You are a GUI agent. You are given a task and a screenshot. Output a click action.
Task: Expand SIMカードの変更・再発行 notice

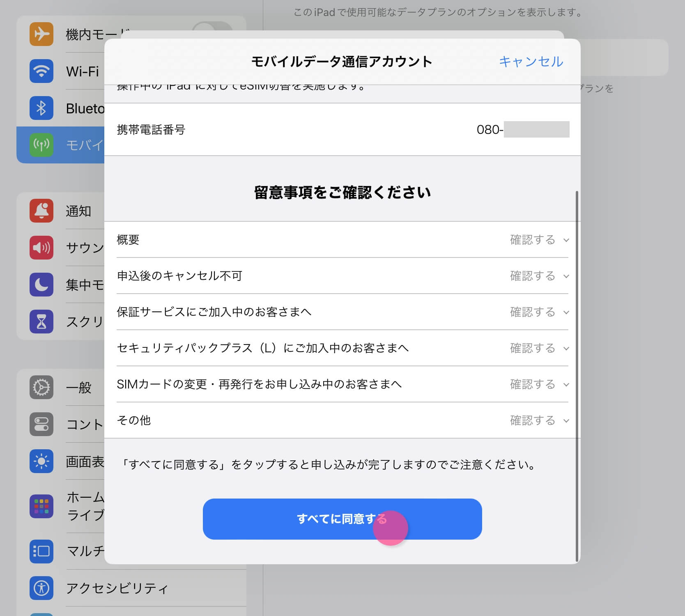(539, 384)
